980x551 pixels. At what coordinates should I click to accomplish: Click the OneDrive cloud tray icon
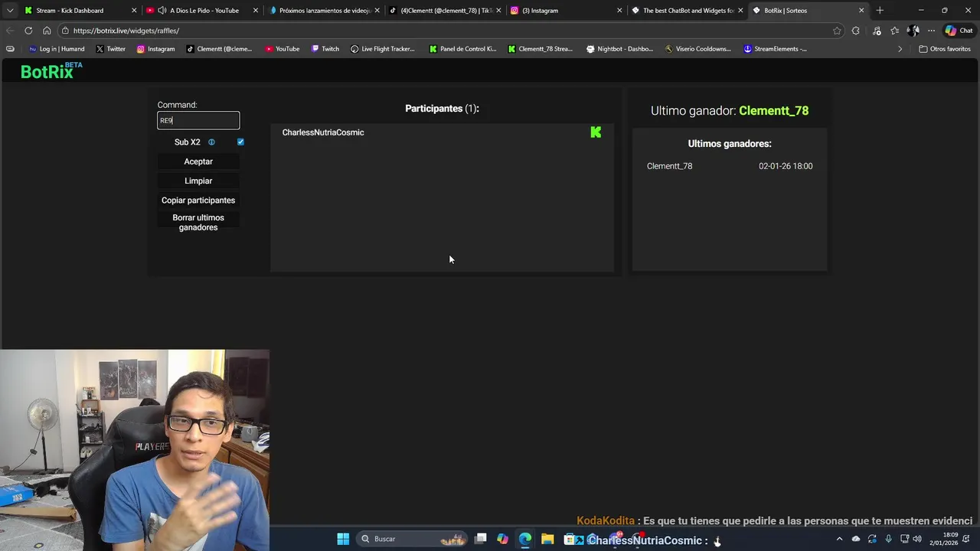click(856, 539)
